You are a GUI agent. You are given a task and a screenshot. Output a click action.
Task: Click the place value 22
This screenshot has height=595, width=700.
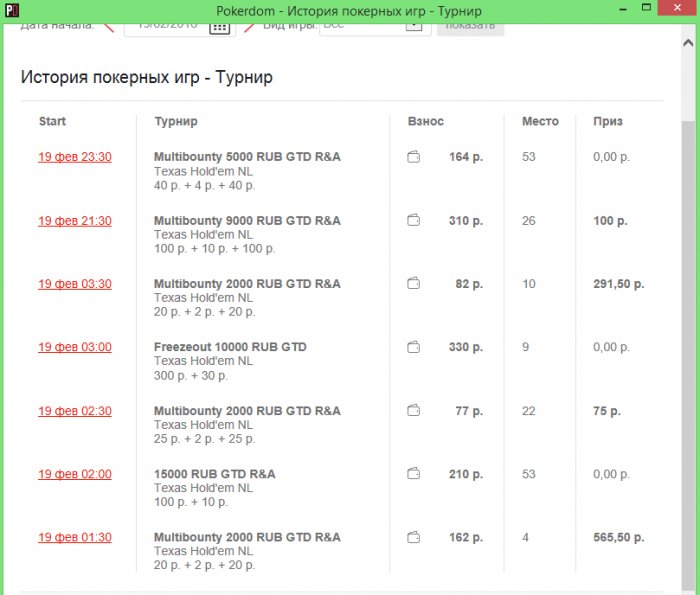point(529,411)
